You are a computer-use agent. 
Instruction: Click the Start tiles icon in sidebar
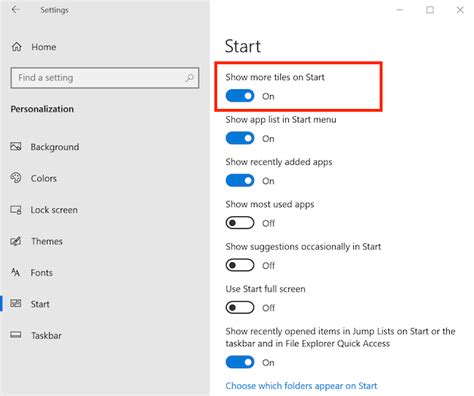click(16, 303)
